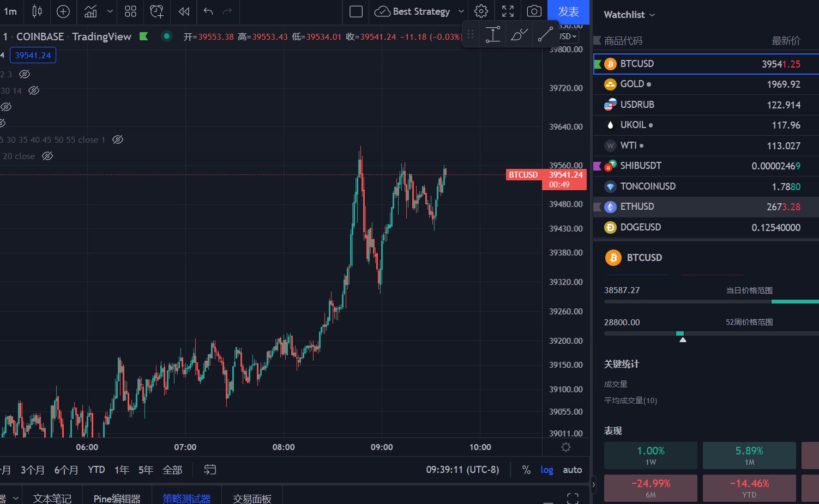Click the 52-week range marker slider
This screenshot has width=819, height=504.
[682, 339]
